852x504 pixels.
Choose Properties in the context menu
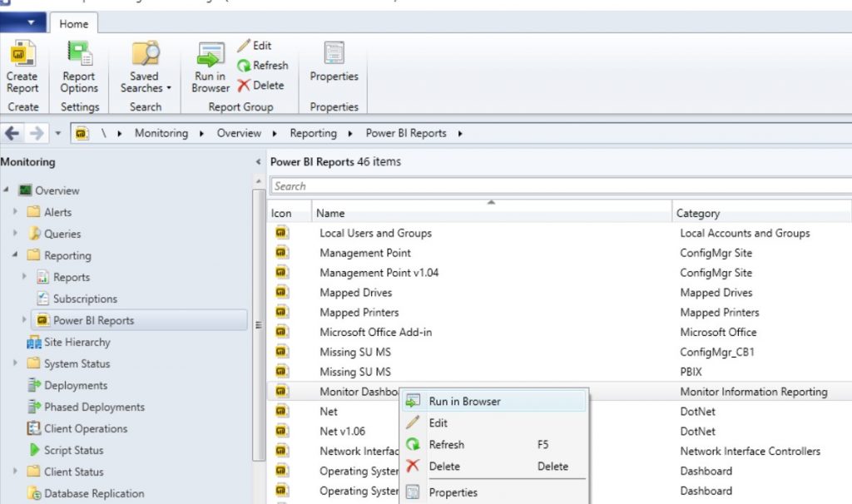click(x=494, y=492)
